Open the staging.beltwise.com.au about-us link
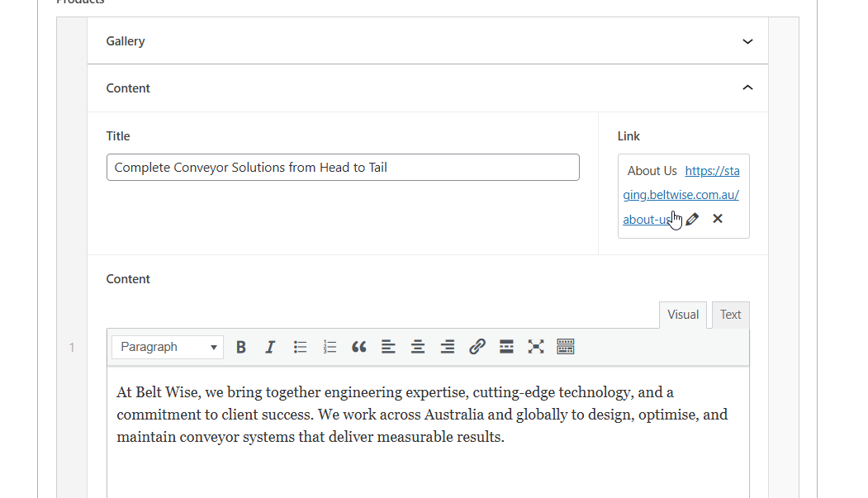 coord(681,195)
